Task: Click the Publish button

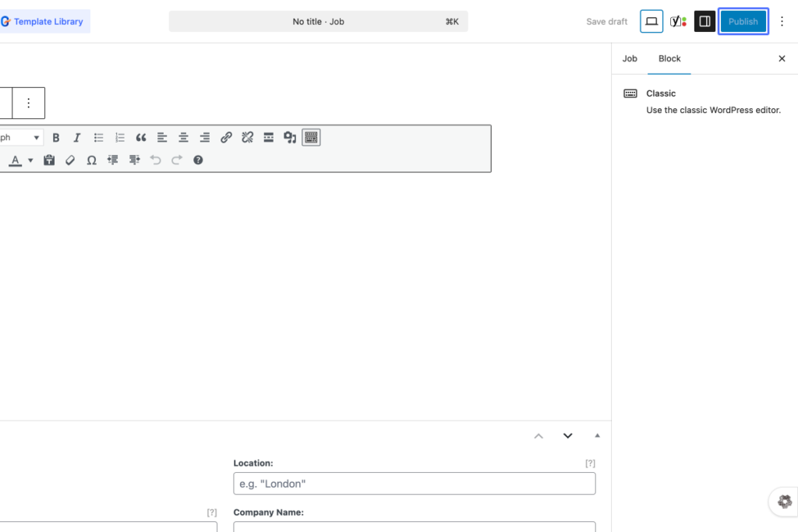Action: (x=743, y=21)
